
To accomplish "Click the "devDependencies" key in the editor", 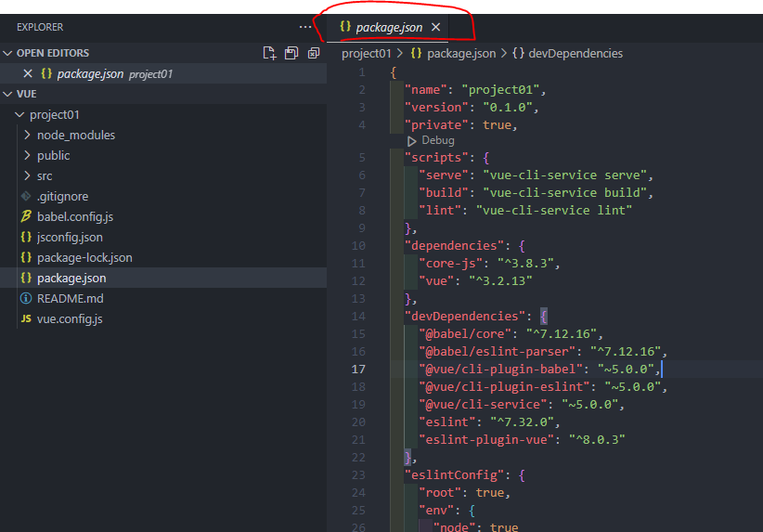I will click(465, 317).
